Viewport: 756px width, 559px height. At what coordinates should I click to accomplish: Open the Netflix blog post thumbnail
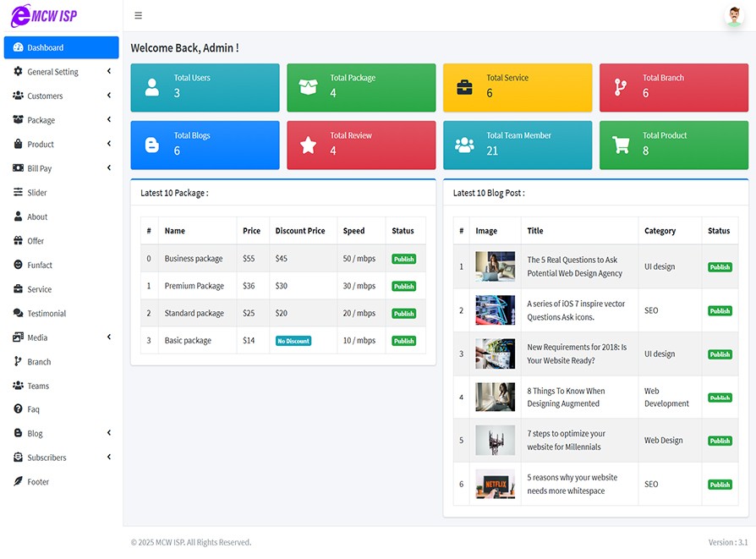pos(495,484)
